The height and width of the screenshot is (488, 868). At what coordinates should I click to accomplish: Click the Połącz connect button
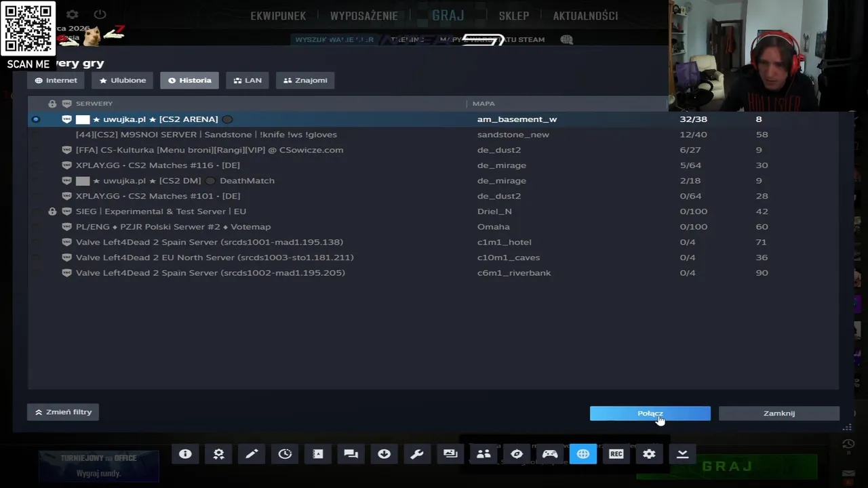tap(650, 413)
